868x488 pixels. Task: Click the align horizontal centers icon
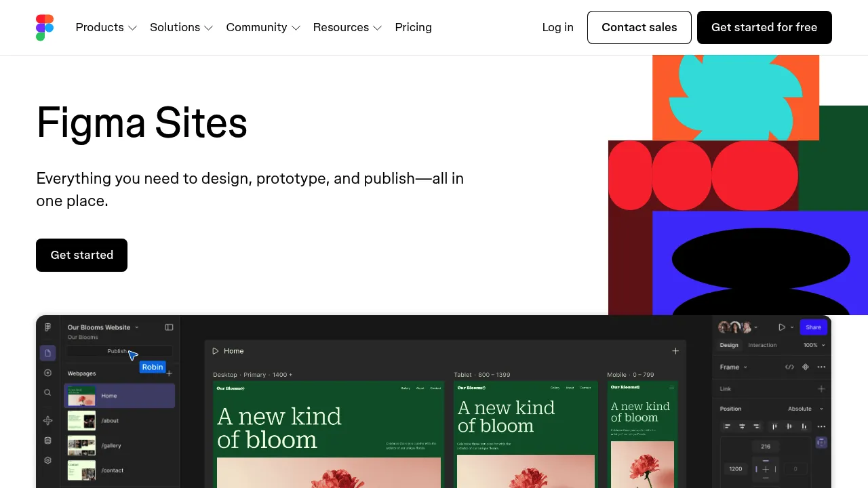click(742, 426)
